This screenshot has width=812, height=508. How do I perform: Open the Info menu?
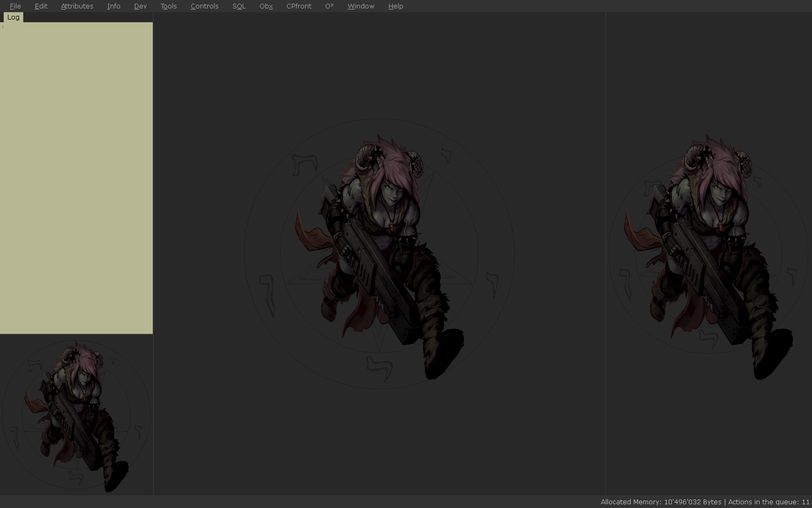click(x=114, y=6)
